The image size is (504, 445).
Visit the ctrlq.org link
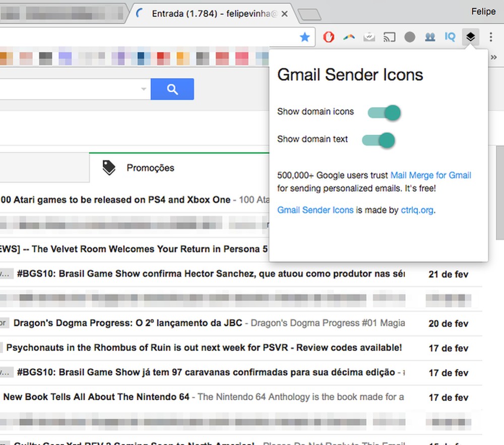pyautogui.click(x=417, y=210)
